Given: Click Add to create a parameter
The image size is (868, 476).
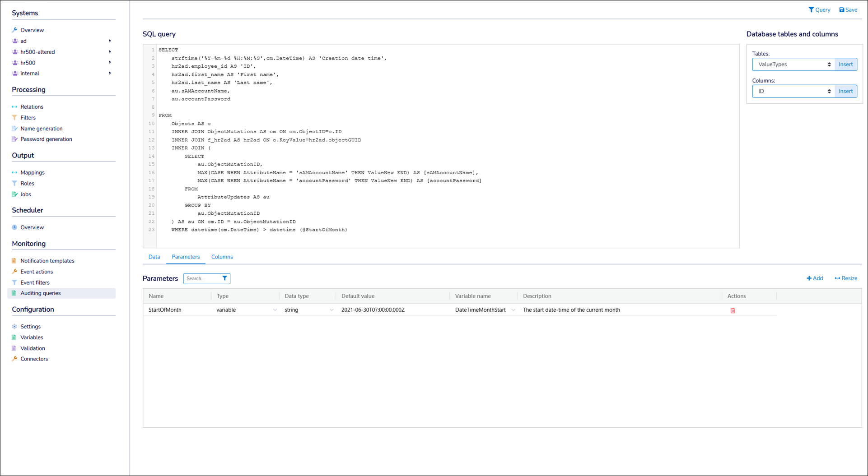Looking at the screenshot, I should tap(815, 278).
